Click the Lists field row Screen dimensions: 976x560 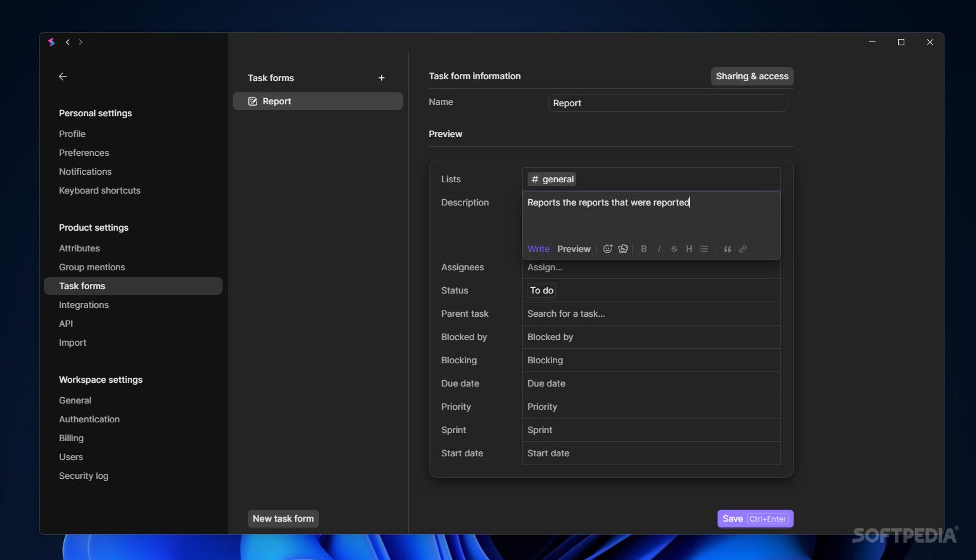point(652,179)
